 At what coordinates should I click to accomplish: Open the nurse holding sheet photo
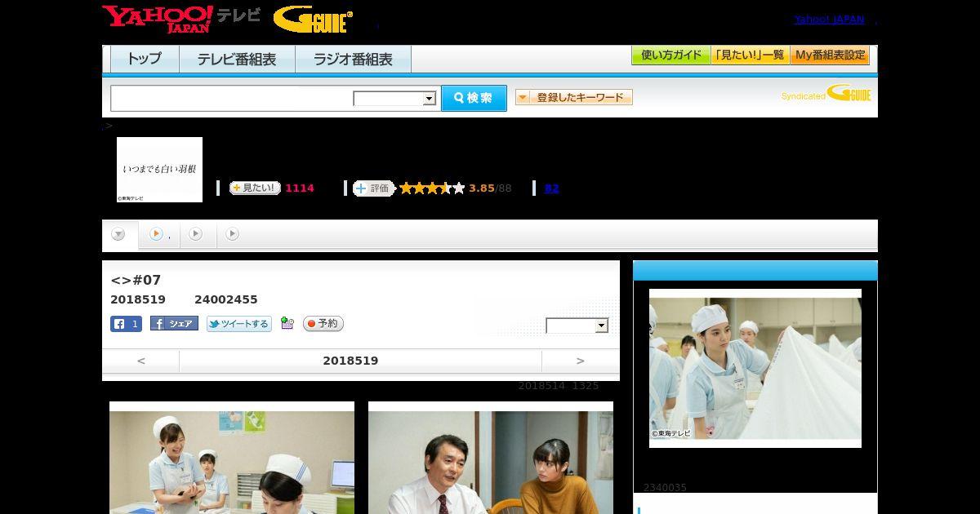tap(755, 368)
